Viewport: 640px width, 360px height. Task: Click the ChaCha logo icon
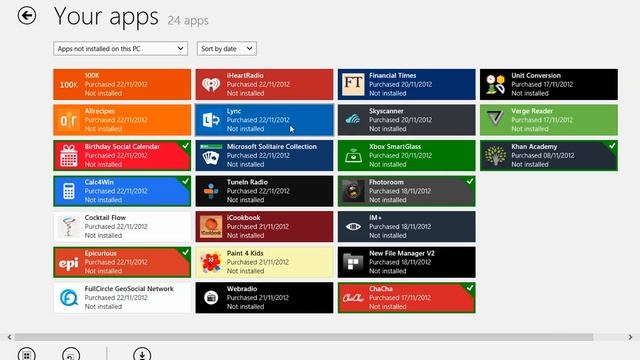(353, 298)
